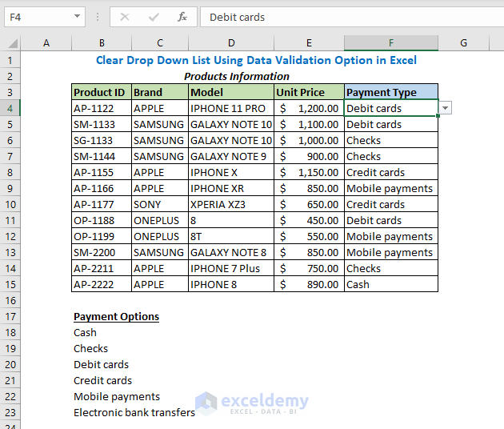The height and width of the screenshot is (429, 504).
Task: Select the $1,200.00 unit price cell
Action: pos(309,108)
